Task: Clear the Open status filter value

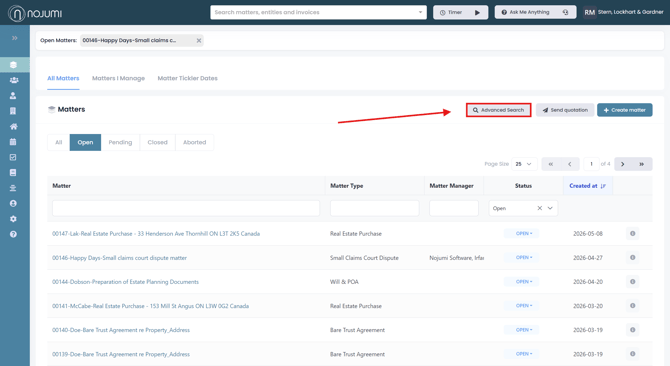Action: (x=540, y=208)
